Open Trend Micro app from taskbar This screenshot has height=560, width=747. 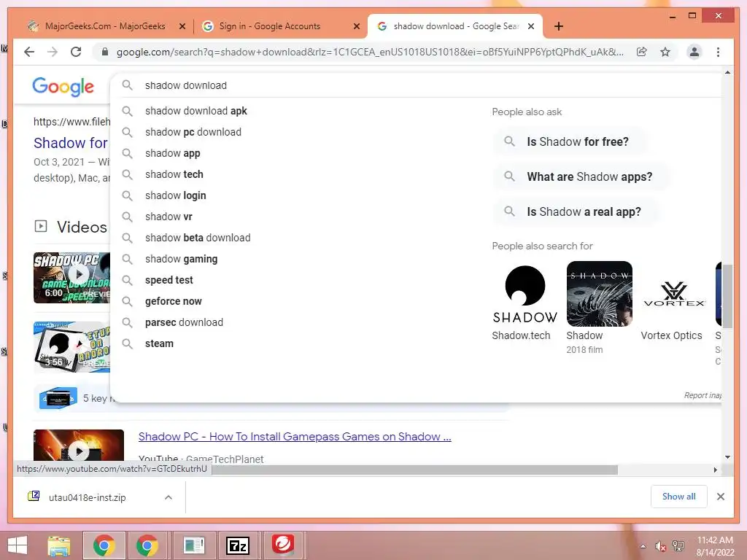[282, 545]
